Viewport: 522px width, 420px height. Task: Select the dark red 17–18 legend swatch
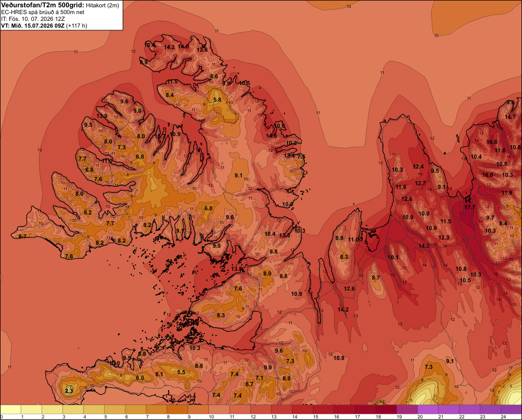(x=365, y=410)
